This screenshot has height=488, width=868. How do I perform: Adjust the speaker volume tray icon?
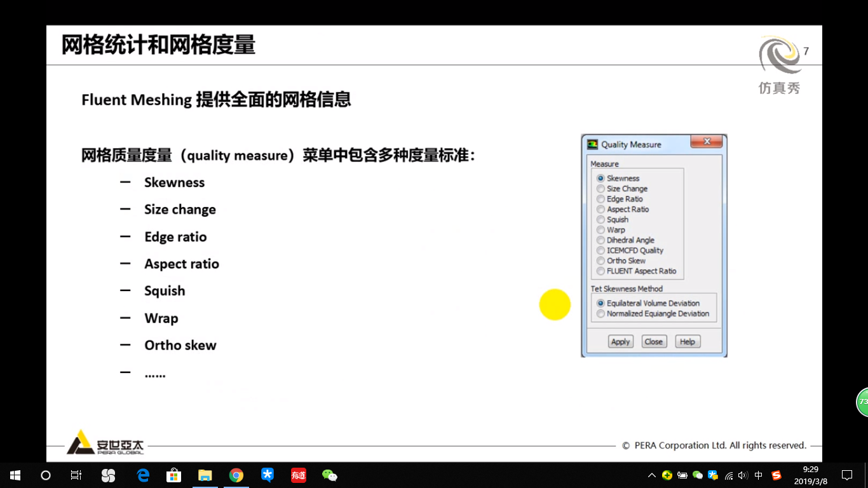pyautogui.click(x=742, y=475)
